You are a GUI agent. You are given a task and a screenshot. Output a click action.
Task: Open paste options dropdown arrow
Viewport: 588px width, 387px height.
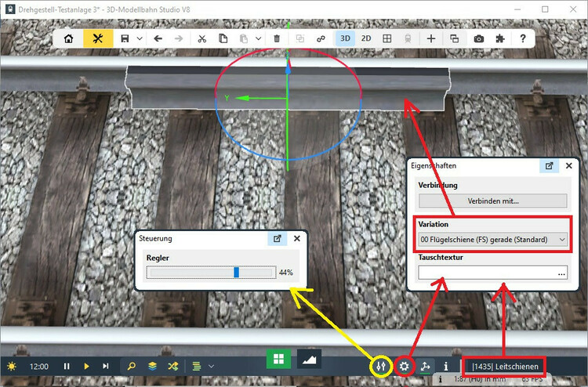[259, 38]
